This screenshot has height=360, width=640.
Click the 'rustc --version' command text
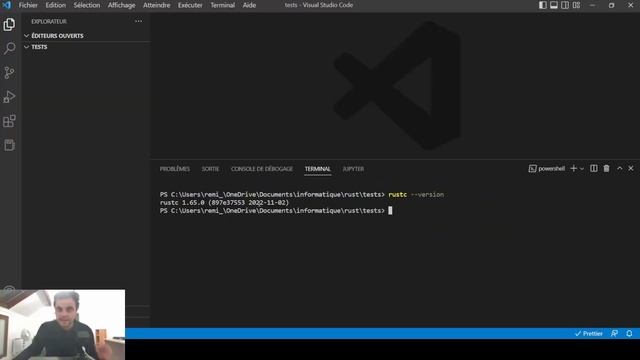416,195
